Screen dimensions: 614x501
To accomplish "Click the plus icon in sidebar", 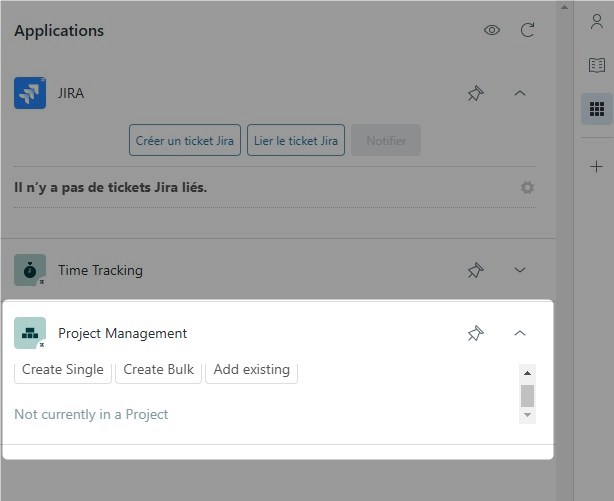I will 596,167.
